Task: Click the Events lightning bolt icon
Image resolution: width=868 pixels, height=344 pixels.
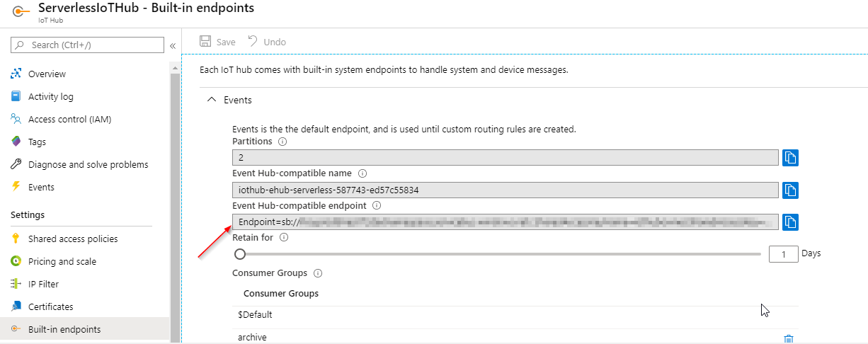Action: (16, 187)
